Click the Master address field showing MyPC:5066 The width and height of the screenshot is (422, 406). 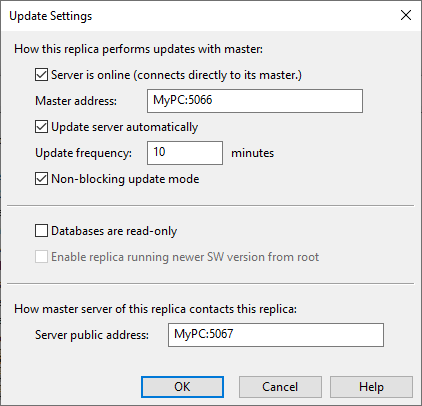click(x=255, y=101)
